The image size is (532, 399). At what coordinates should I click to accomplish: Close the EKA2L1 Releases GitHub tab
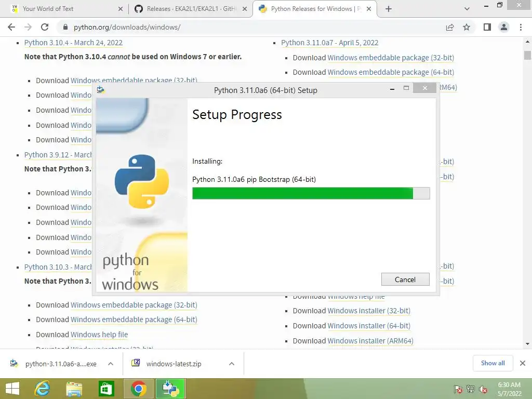point(245,9)
